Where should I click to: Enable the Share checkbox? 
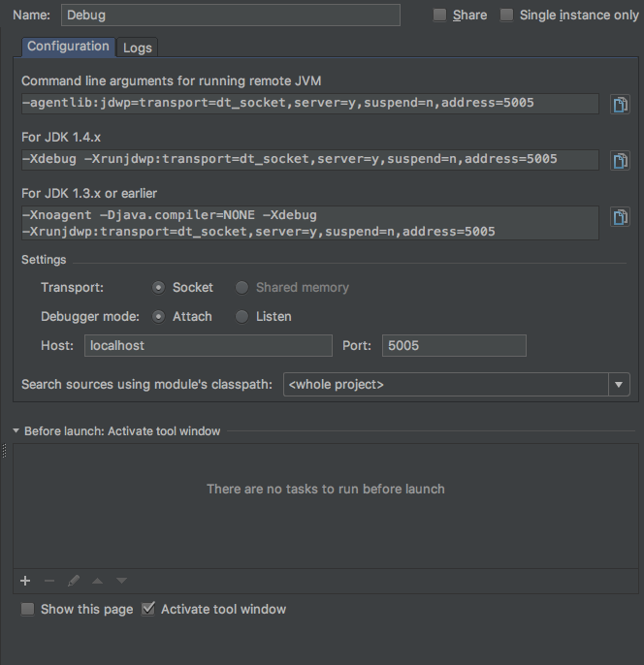[440, 16]
